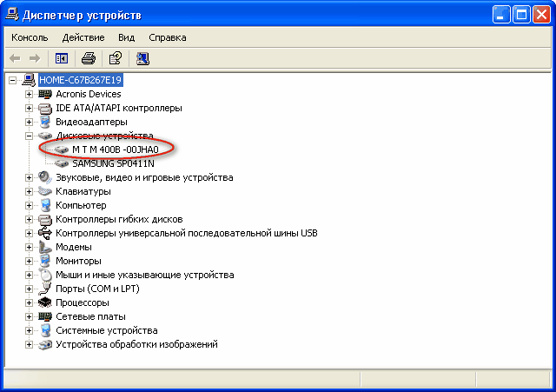The image size is (556, 392).
Task: Click the Клавиатуры keyboard icon
Action: (x=45, y=191)
